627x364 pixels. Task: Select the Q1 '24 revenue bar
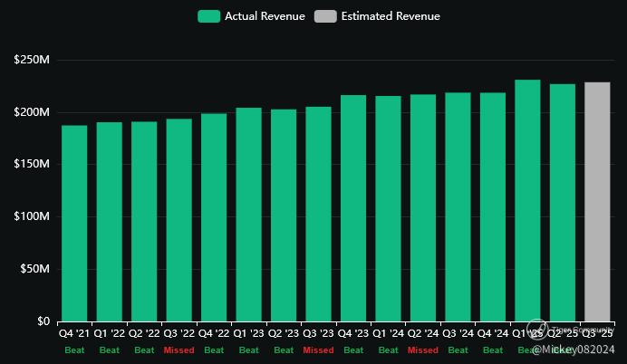[389, 209]
